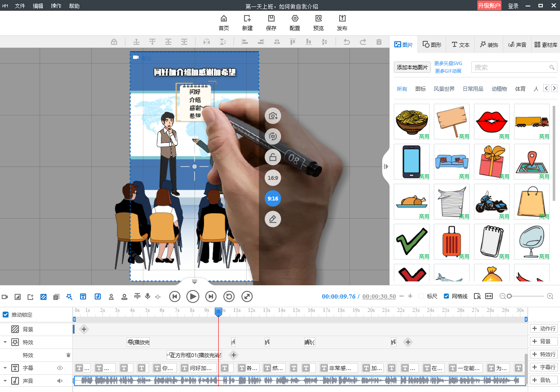The image size is (560, 392).
Task: Adjust the timeline zoom slider handle
Action: pos(509,296)
